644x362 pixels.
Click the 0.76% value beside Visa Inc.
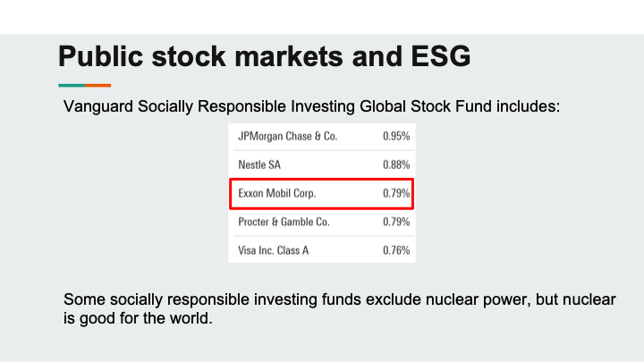coord(396,250)
